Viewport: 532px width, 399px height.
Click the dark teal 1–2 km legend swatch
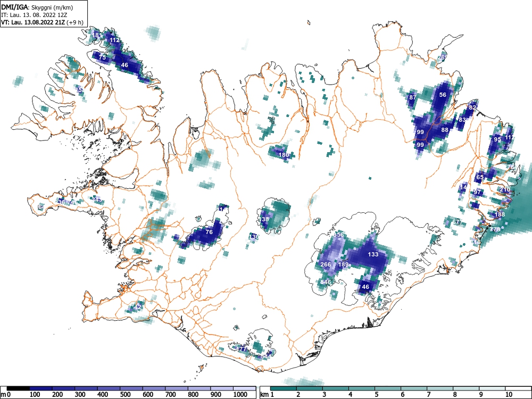tap(284, 388)
